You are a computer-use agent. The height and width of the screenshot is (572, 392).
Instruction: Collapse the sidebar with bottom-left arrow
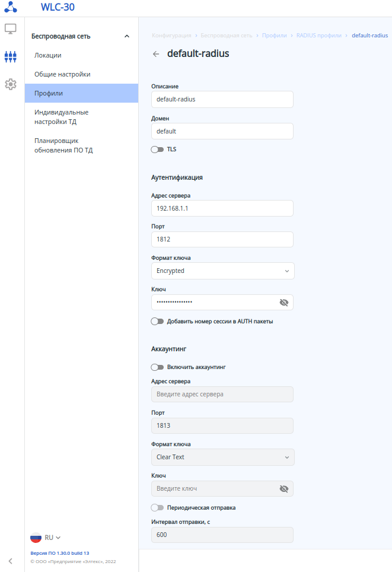coord(10,561)
